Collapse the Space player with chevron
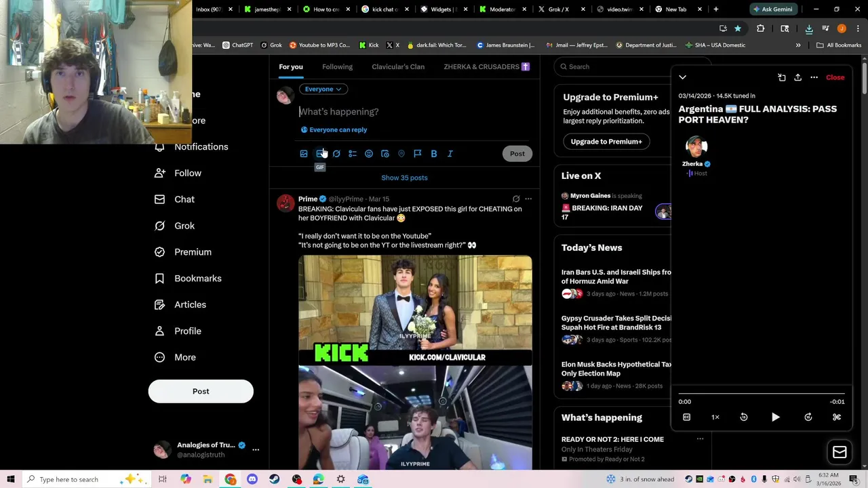Screen dimensions: 868x488 coord(683,77)
